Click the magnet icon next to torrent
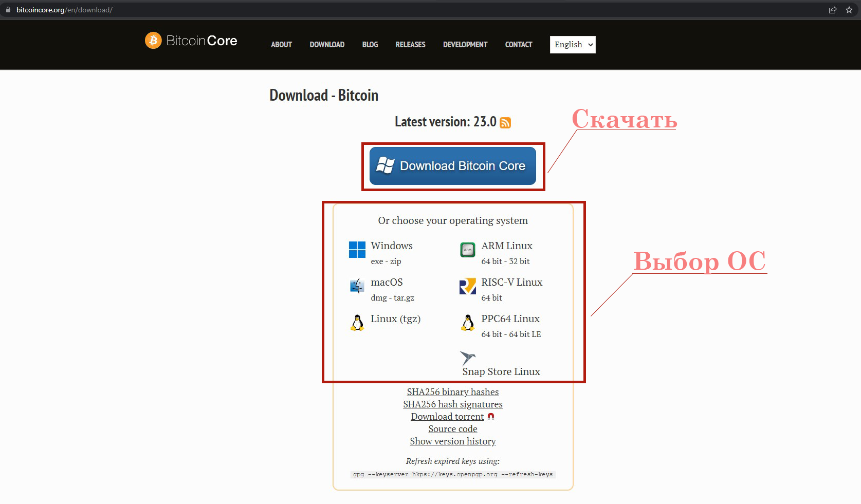 (491, 417)
